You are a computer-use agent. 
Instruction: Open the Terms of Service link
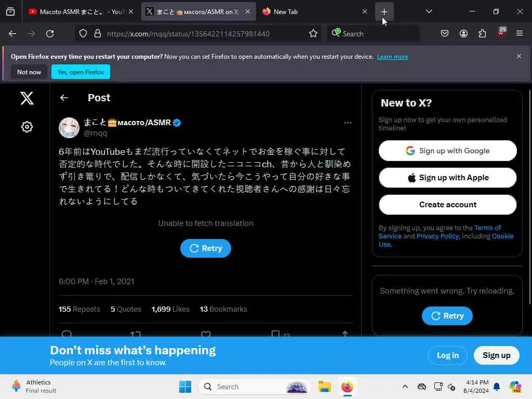487,228
